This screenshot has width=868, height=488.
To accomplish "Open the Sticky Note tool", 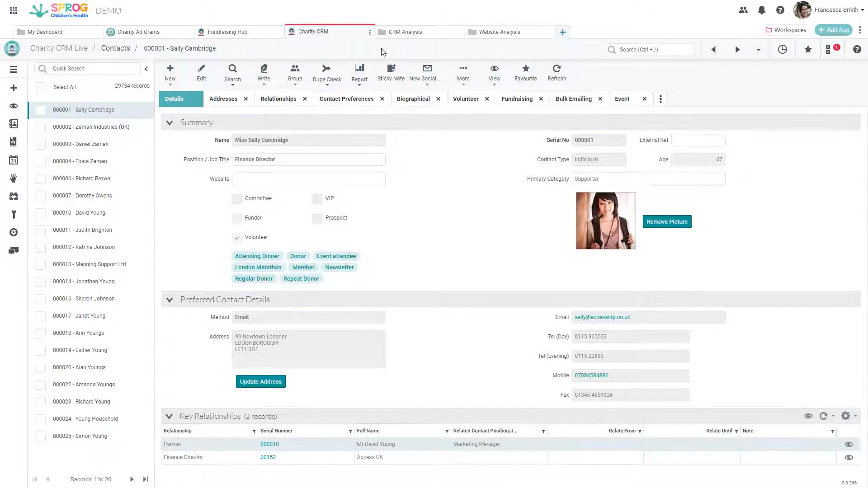I will click(391, 72).
